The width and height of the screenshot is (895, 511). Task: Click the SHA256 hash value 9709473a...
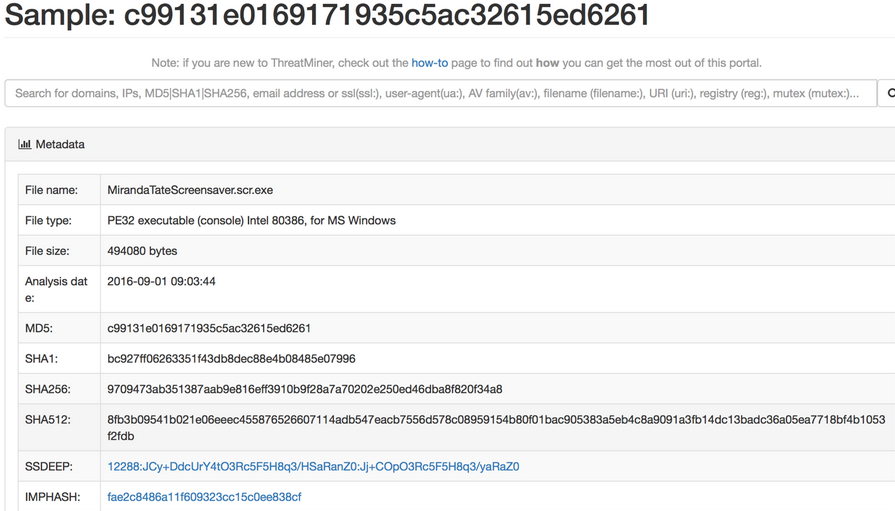[305, 389]
